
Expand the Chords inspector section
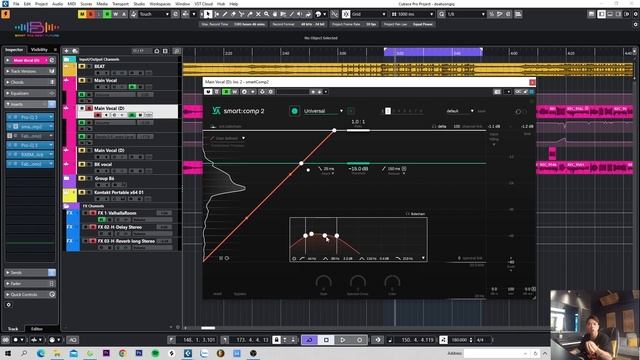pyautogui.click(x=30, y=82)
